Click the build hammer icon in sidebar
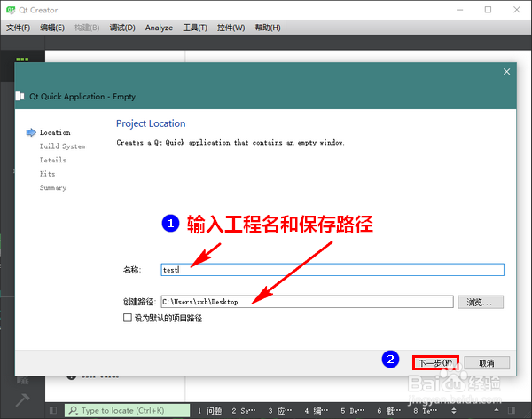532x419 pixels. 22,400
